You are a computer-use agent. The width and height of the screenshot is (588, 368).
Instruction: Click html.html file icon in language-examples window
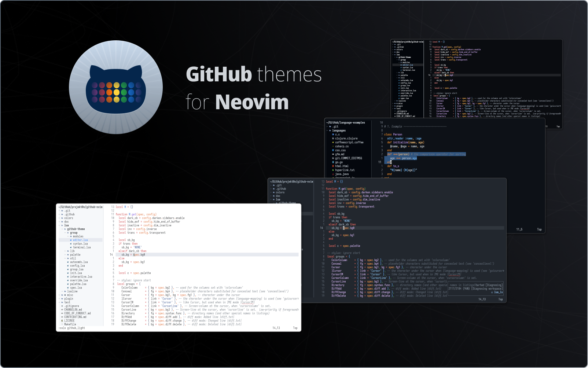(333, 166)
